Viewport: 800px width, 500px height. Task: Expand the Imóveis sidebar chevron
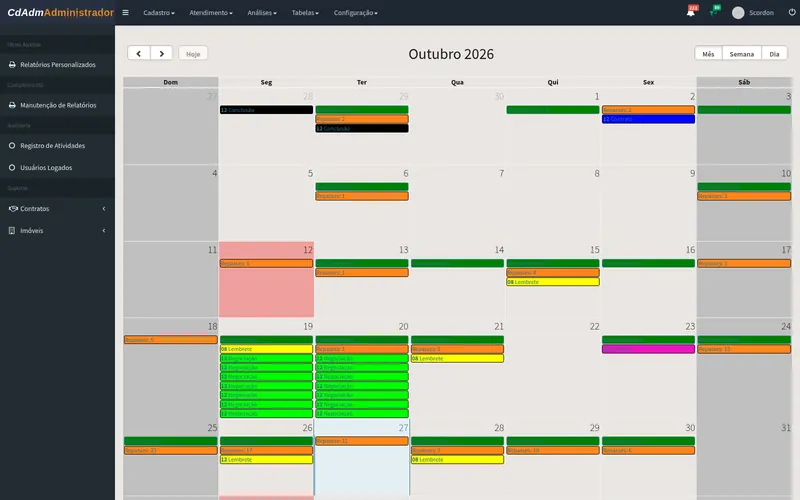click(104, 231)
